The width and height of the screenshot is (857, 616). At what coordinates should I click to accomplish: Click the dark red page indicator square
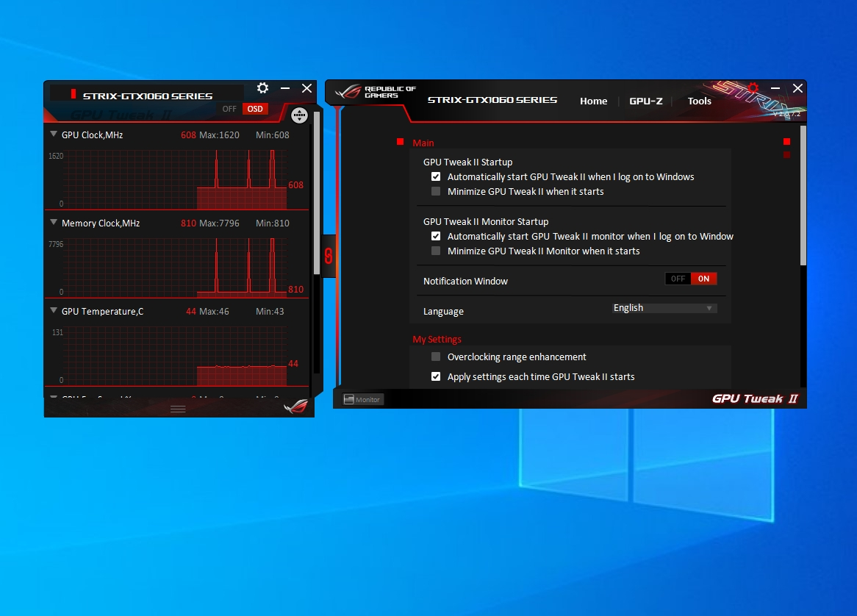pyautogui.click(x=786, y=154)
